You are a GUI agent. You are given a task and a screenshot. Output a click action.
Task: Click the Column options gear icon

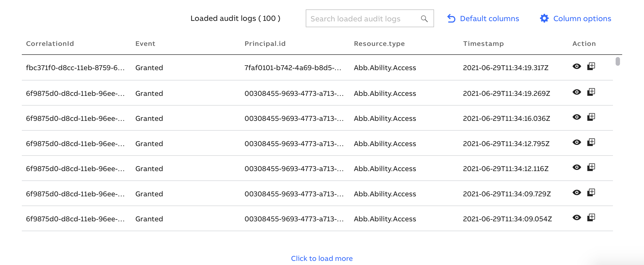(x=544, y=18)
